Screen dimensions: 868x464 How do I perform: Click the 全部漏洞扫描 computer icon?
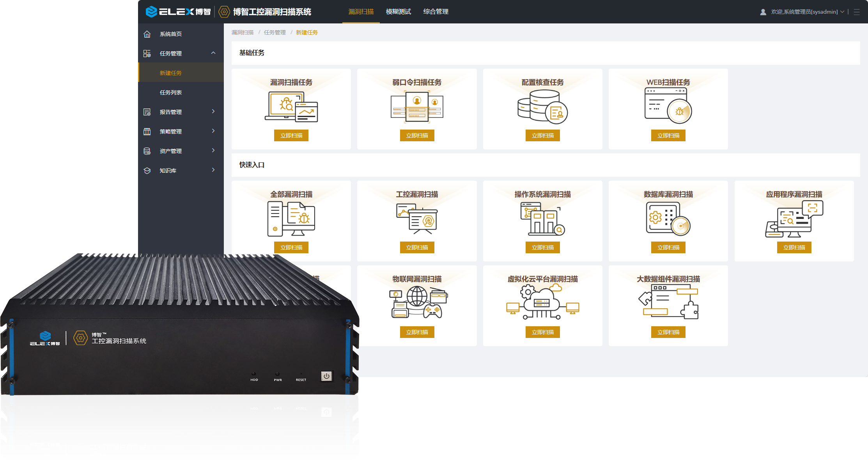291,219
